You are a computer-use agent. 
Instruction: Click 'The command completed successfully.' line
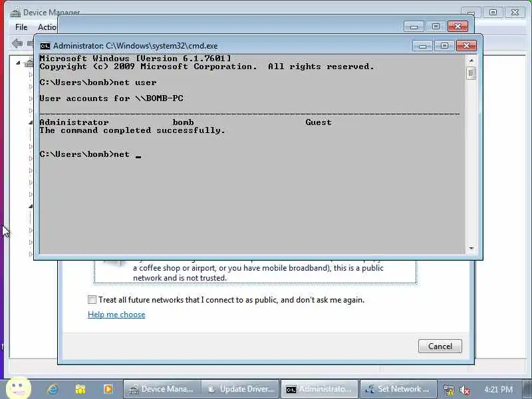(132, 130)
